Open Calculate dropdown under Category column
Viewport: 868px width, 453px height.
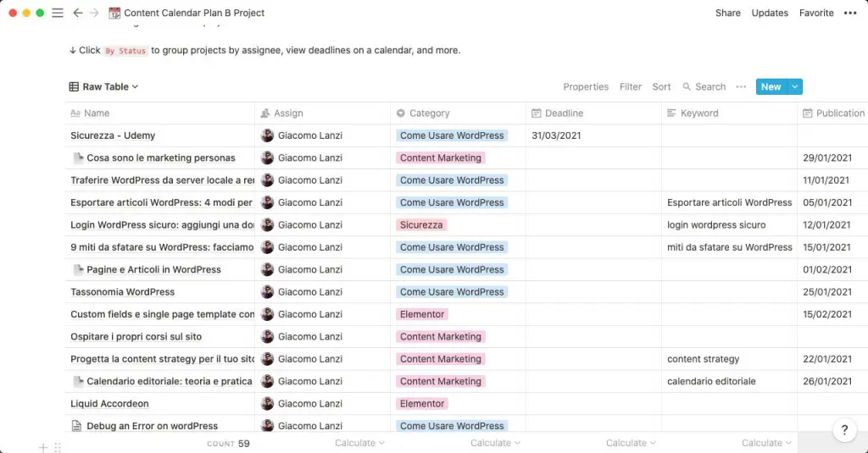[x=495, y=443]
